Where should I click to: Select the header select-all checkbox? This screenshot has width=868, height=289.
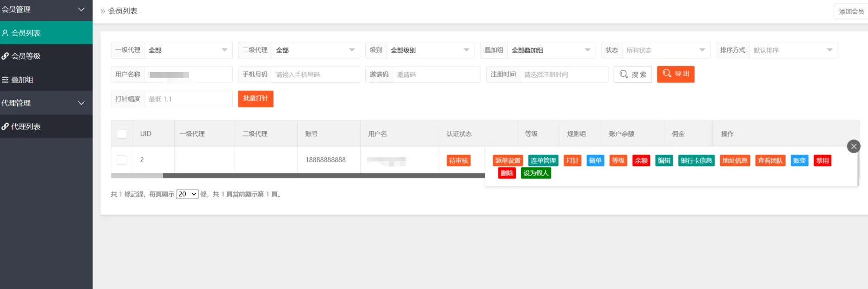point(122,134)
